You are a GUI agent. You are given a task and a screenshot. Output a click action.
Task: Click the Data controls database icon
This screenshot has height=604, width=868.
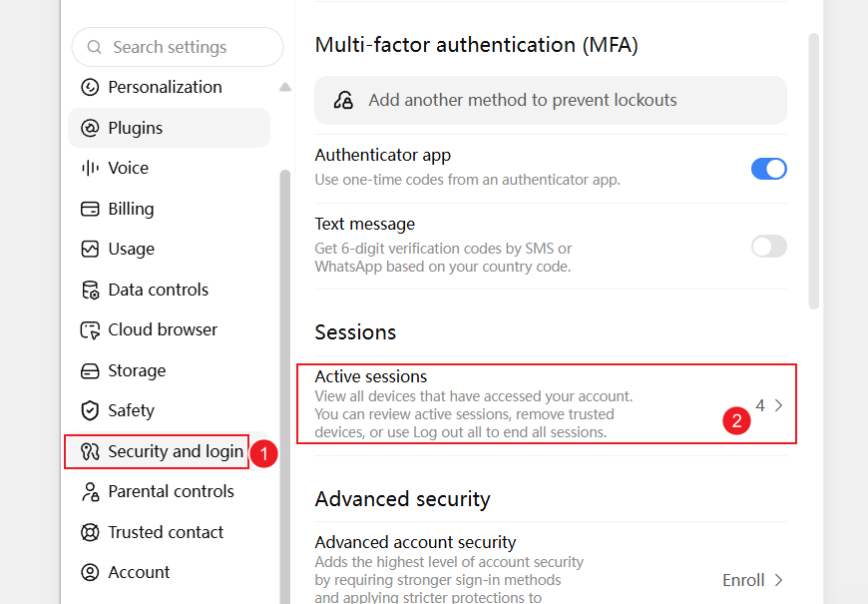click(x=90, y=290)
